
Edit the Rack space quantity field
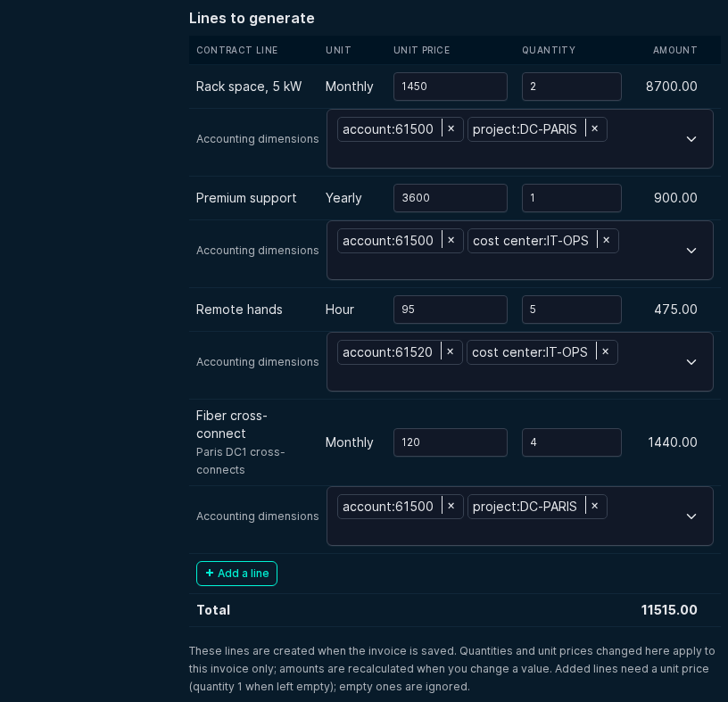(572, 87)
